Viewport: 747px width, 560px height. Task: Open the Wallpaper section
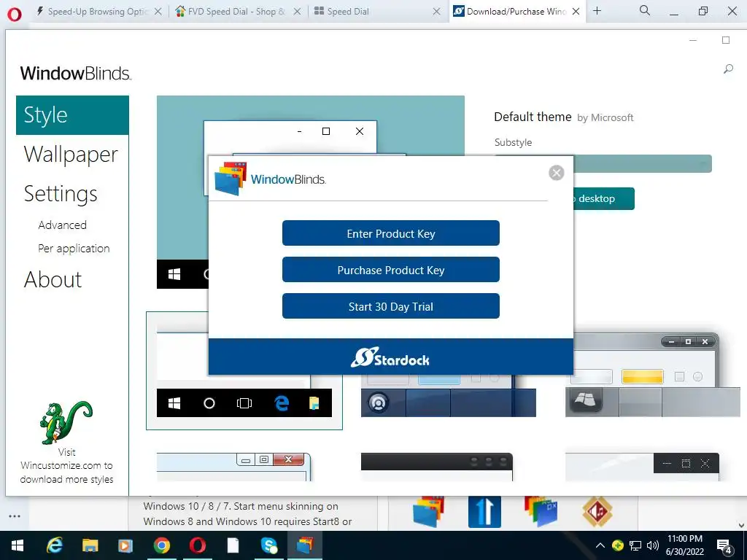point(71,155)
